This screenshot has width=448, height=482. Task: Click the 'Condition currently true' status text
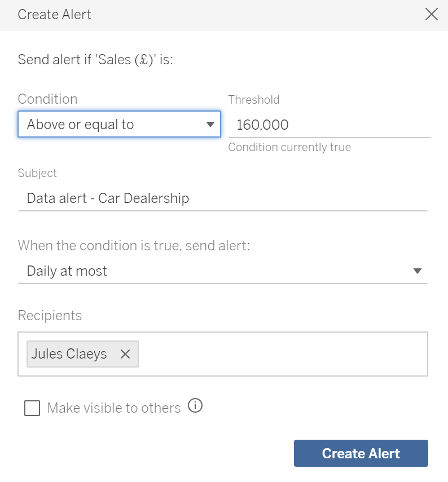[289, 147]
